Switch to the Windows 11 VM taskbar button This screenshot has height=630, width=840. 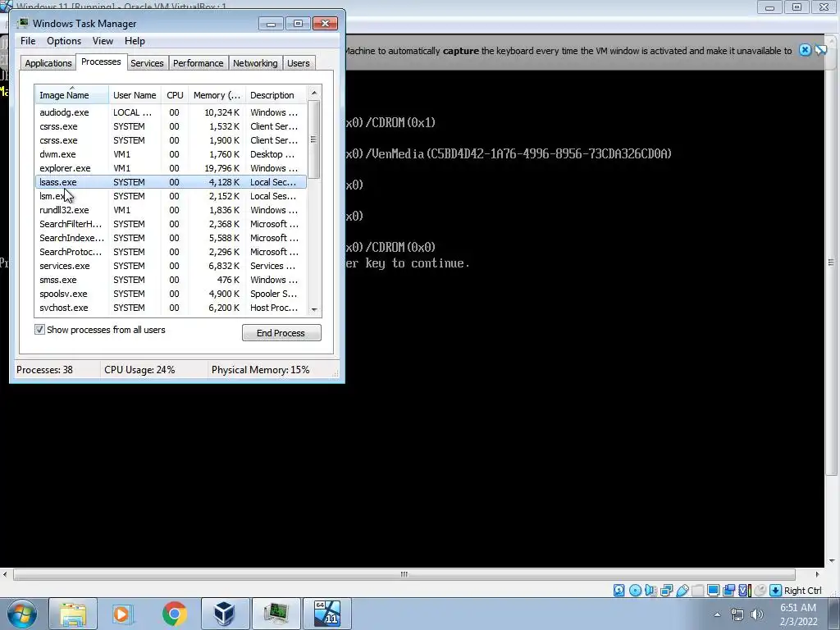[327, 614]
